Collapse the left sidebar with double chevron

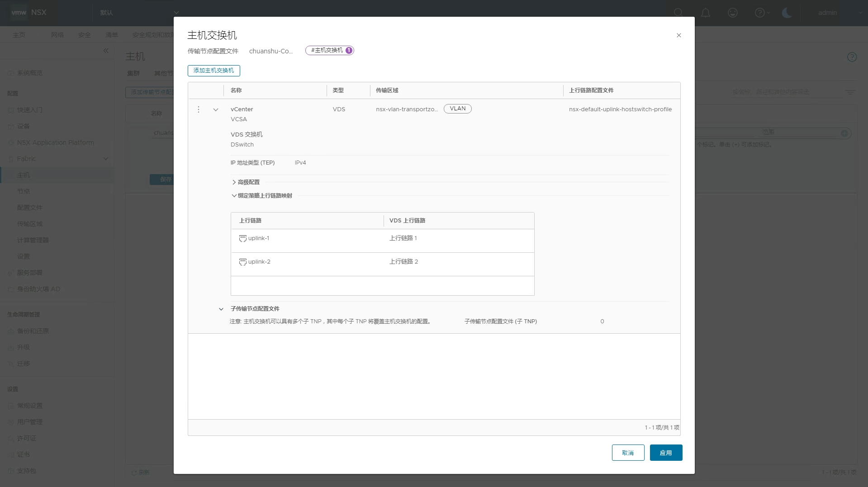106,51
